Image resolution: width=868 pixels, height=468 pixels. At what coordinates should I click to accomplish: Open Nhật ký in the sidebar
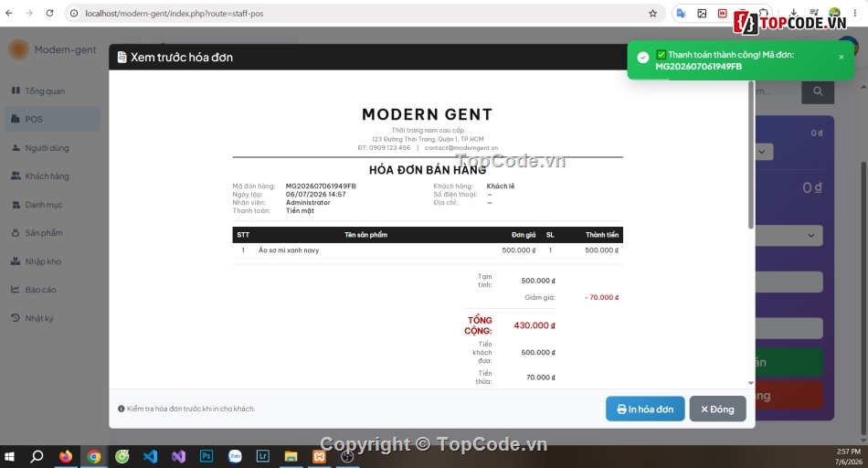pyautogui.click(x=53, y=318)
